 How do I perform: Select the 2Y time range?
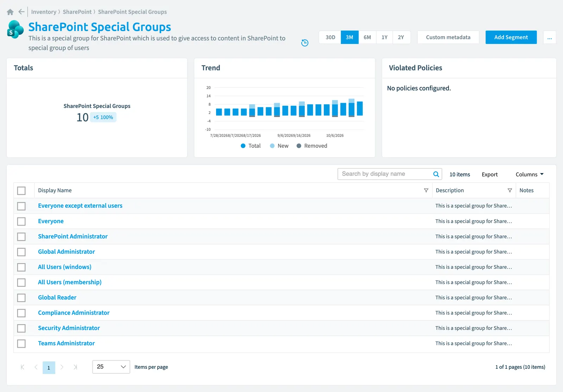[401, 37]
